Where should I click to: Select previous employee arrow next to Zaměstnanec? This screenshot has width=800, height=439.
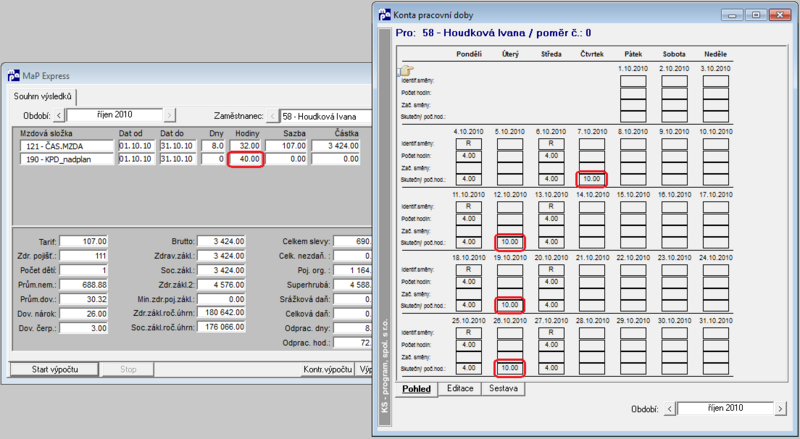coord(272,116)
